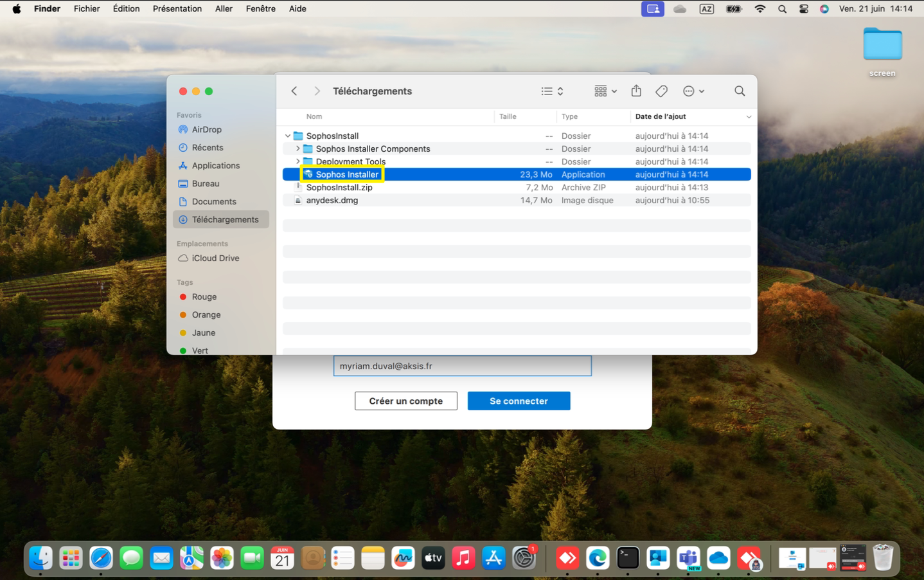Click the email field in the background window

point(462,366)
